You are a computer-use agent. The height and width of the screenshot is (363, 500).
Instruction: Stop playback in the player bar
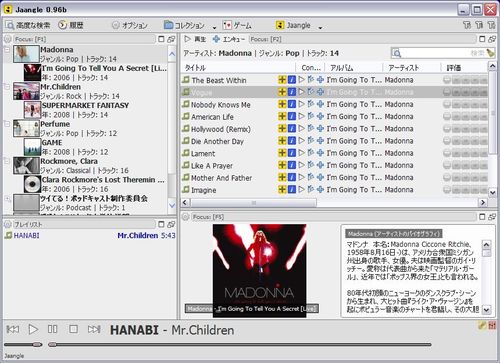[x=73, y=329]
